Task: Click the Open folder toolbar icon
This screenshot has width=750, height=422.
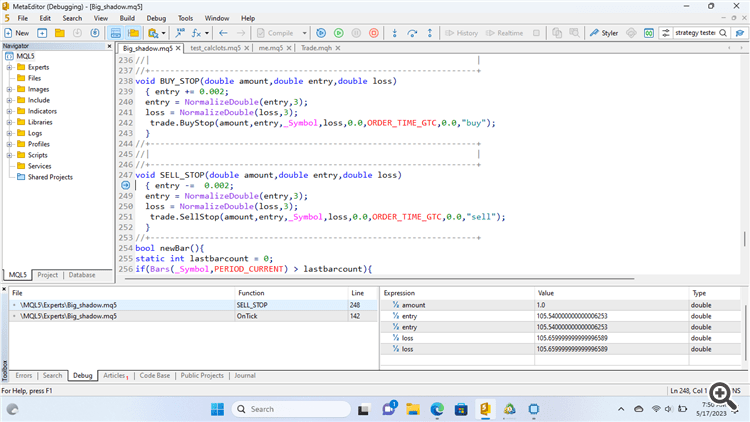Action: [x=60, y=33]
